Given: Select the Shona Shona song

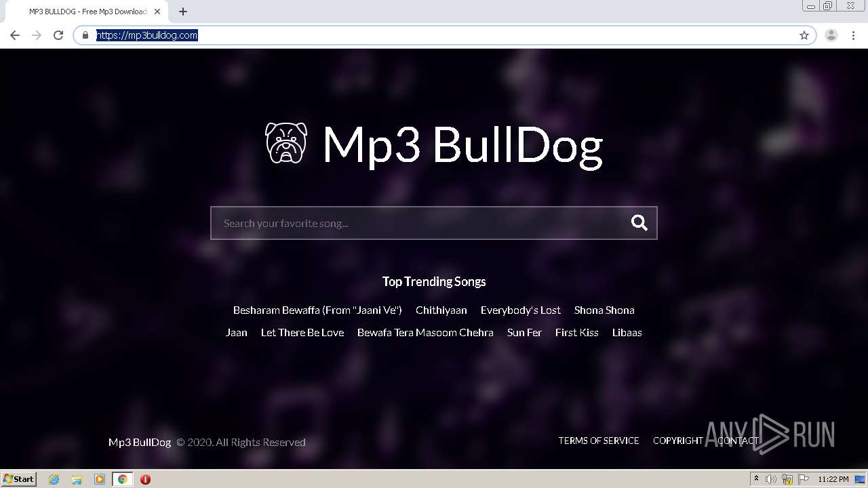Looking at the screenshot, I should [x=604, y=310].
